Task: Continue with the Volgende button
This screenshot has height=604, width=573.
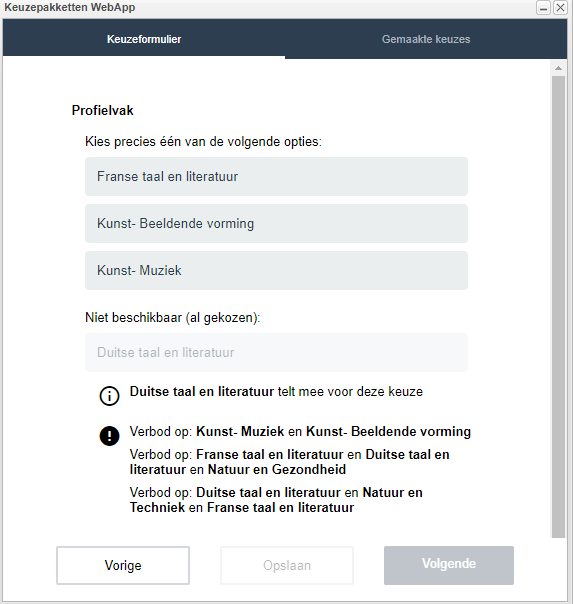Action: 449,565
